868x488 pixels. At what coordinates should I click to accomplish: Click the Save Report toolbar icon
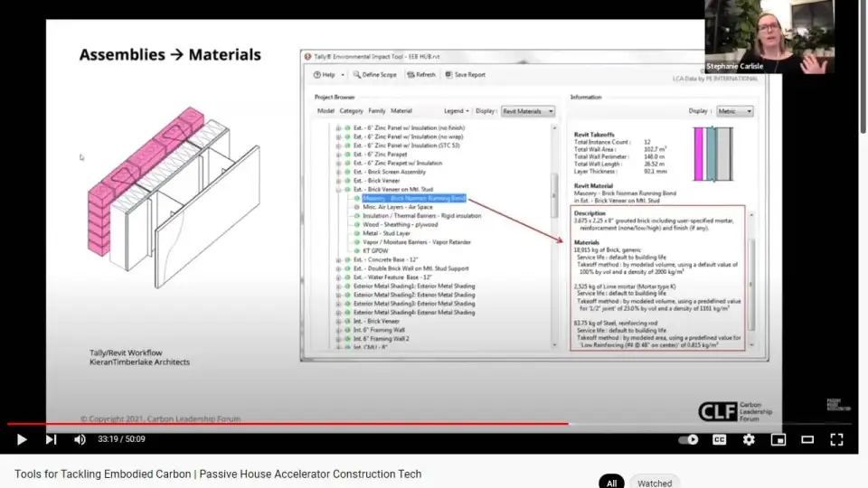click(x=448, y=75)
